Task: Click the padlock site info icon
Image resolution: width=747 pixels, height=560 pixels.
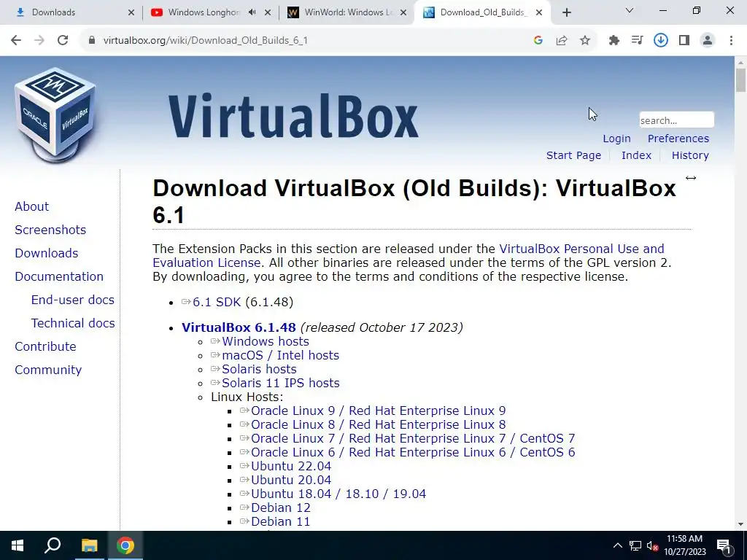Action: point(92,41)
